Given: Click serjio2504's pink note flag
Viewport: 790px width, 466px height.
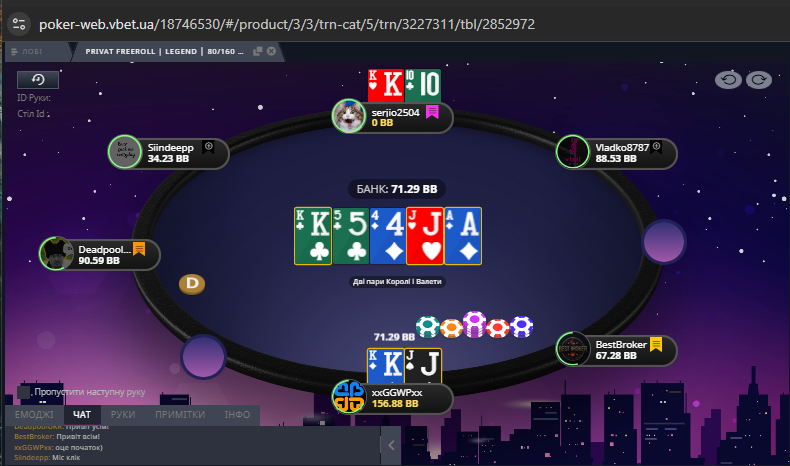Looking at the screenshot, I should point(432,112).
